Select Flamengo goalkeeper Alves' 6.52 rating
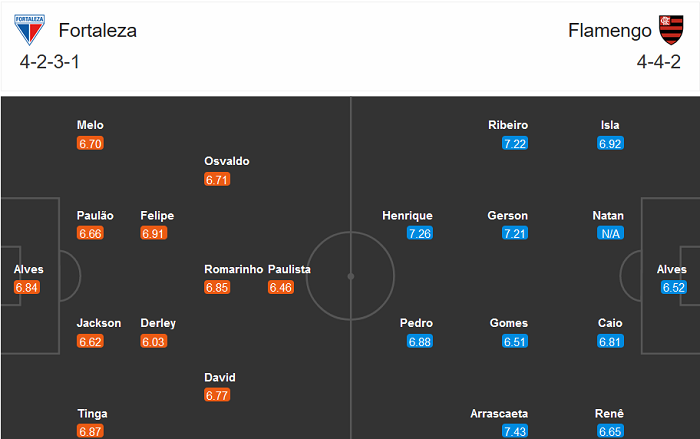The width and height of the screenshot is (700, 439). coord(673,287)
